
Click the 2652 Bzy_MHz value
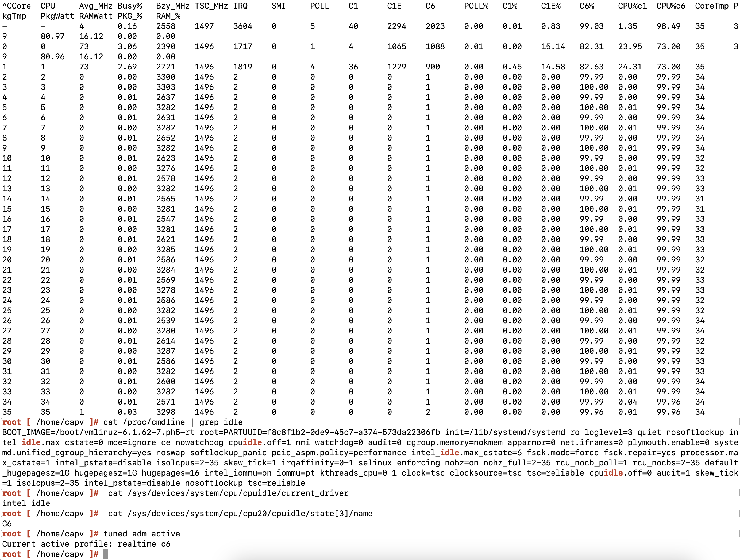pos(165,138)
